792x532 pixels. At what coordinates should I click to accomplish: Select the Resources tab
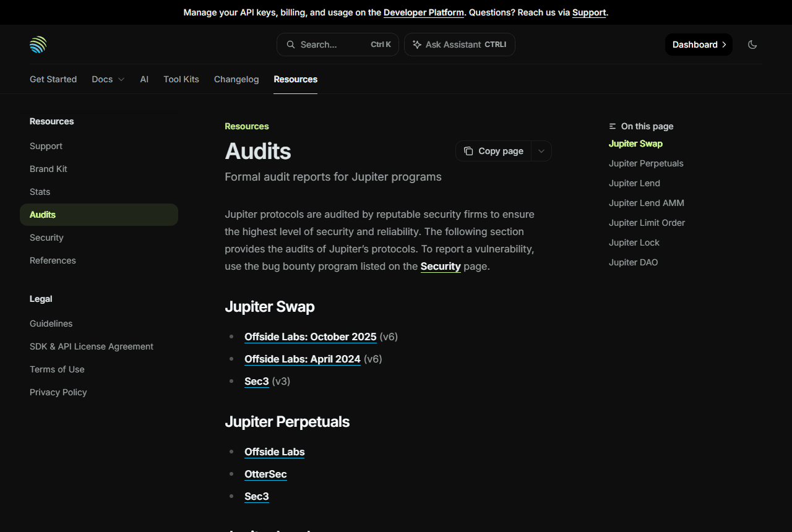(x=295, y=79)
